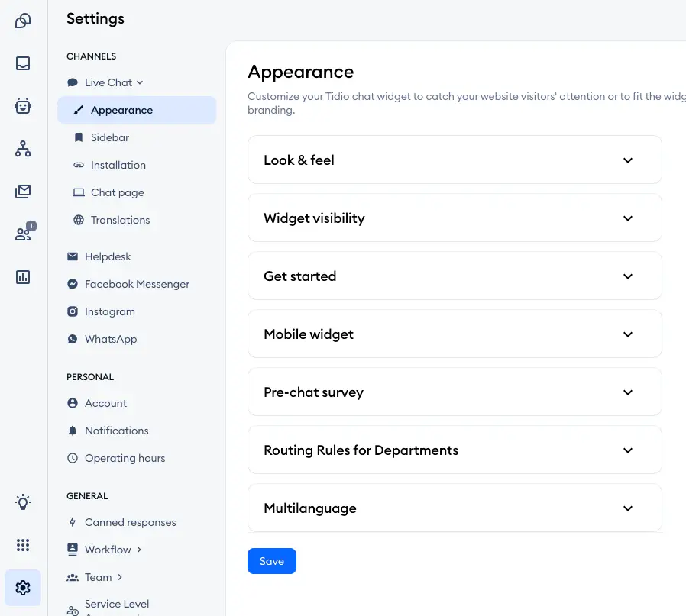686x616 pixels.
Task: Click the Notifications bell icon
Action: [x=73, y=431]
